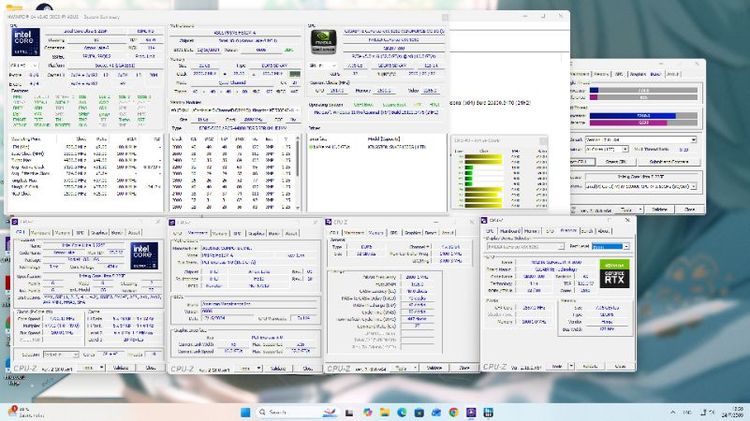The width and height of the screenshot is (750, 421).
Task: Click Tools button in CPU-Z CPU window
Action: click(89, 368)
